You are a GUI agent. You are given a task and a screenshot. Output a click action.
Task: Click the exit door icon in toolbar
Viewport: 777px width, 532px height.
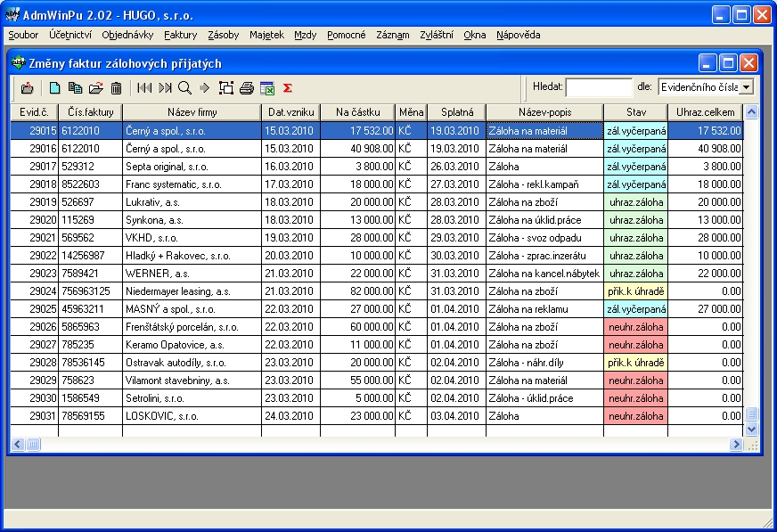tap(27, 87)
